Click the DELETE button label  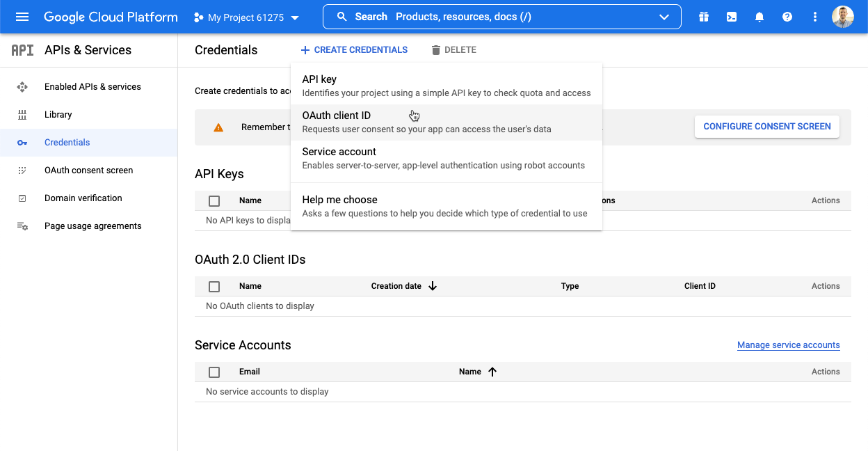tap(460, 50)
